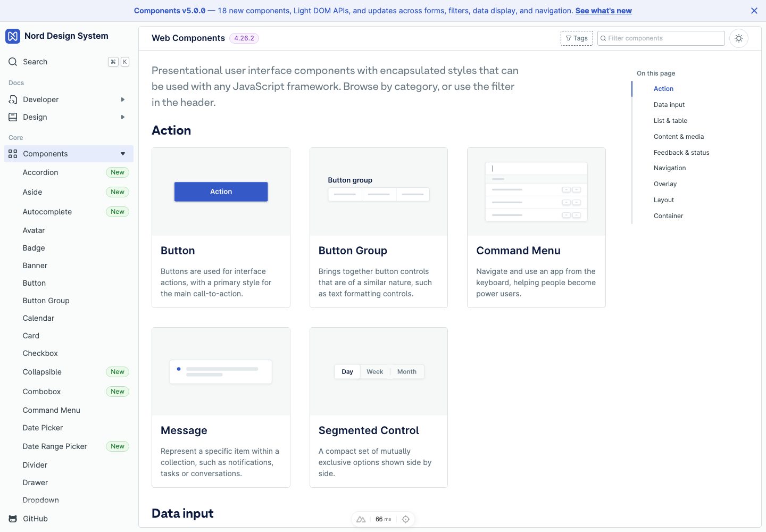This screenshot has width=766, height=532.
Task: Click the Segmented Control card heading
Action: coord(369,430)
